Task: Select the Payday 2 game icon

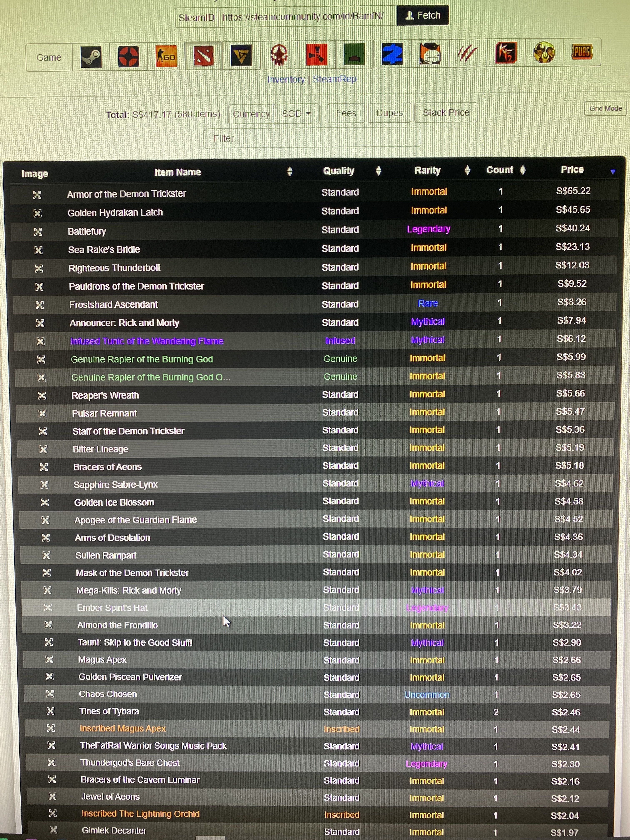Action: coord(392,54)
